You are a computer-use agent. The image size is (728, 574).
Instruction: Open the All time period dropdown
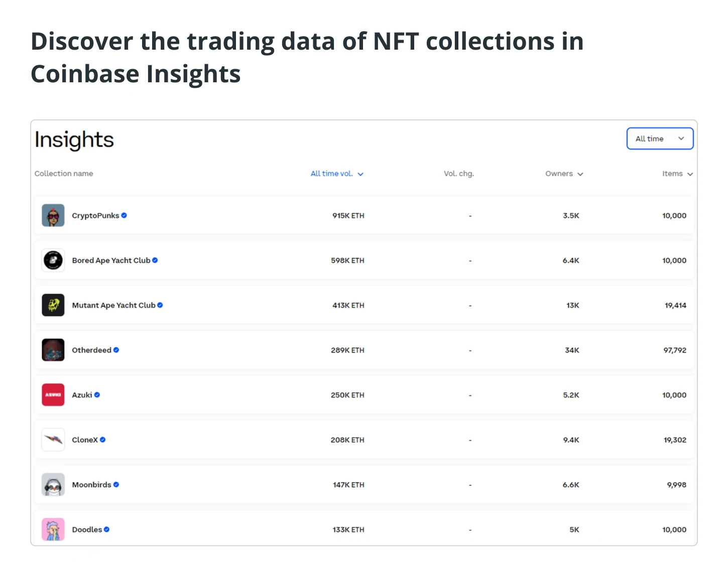pyautogui.click(x=660, y=138)
